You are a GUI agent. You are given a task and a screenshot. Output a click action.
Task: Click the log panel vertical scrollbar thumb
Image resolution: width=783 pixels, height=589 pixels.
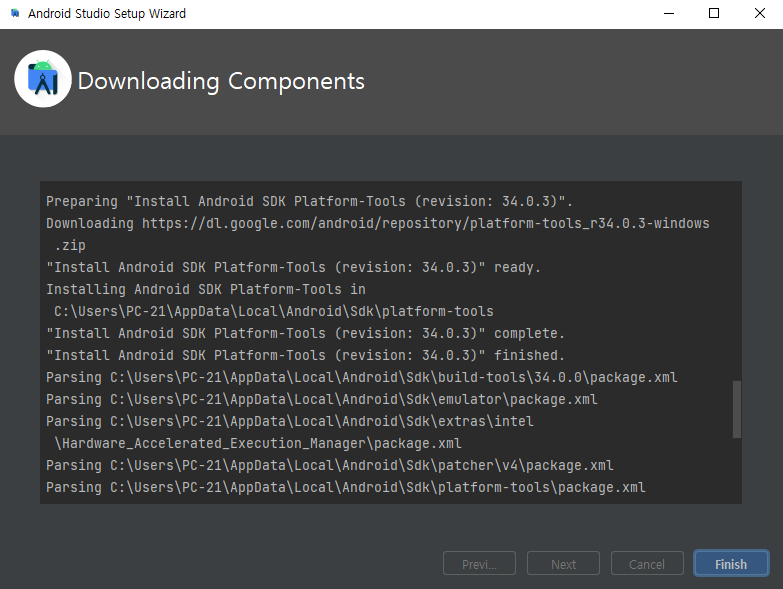click(x=737, y=409)
